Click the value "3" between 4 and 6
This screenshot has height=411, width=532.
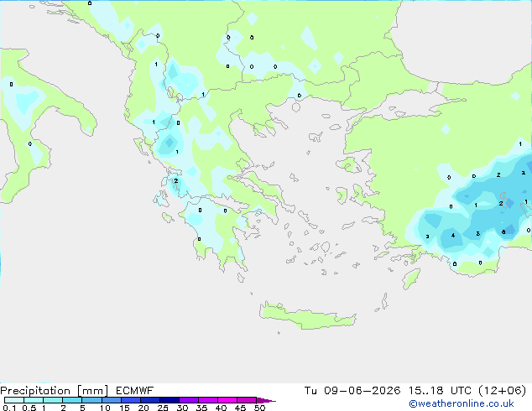477,233
